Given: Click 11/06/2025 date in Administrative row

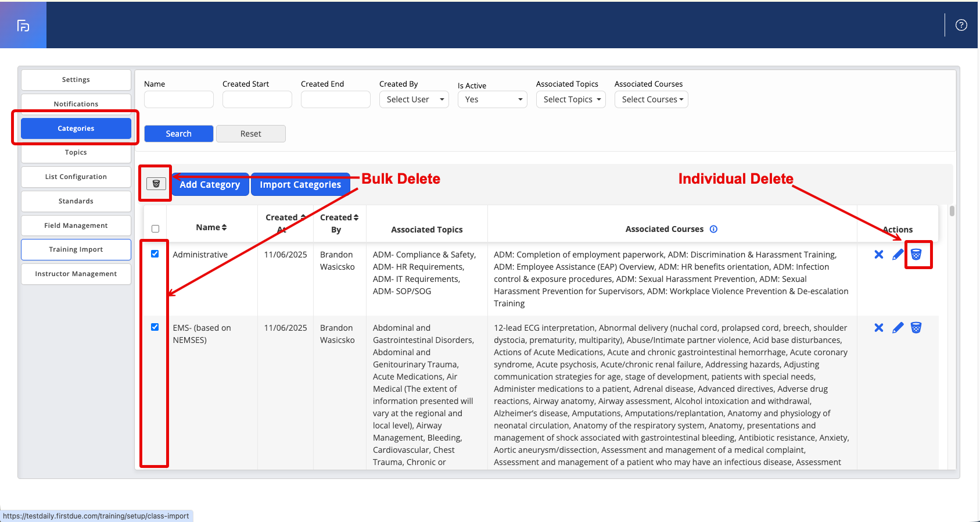Looking at the screenshot, I should (x=286, y=255).
